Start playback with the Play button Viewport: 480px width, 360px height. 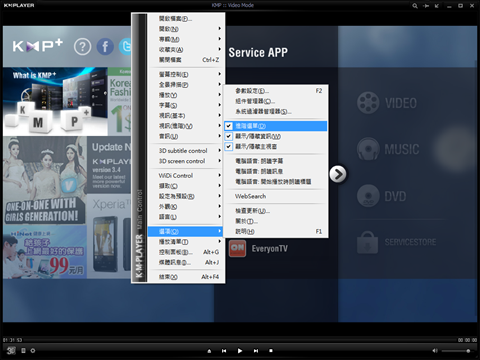coord(240,351)
